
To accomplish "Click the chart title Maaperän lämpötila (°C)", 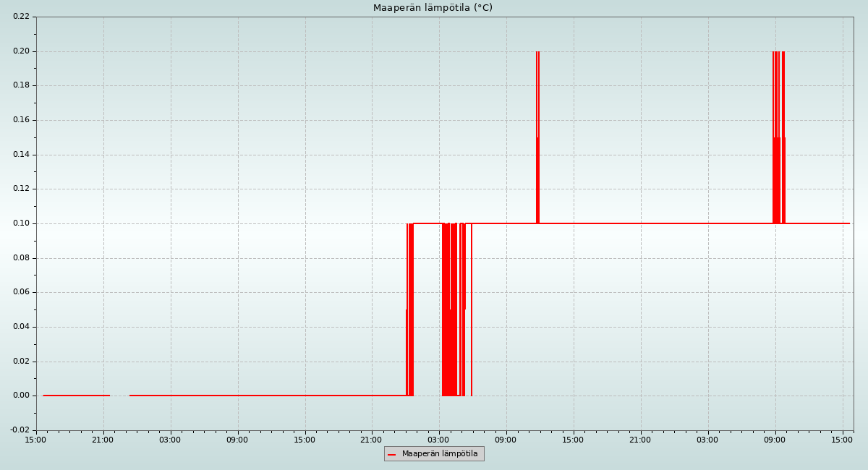I will point(433,8).
